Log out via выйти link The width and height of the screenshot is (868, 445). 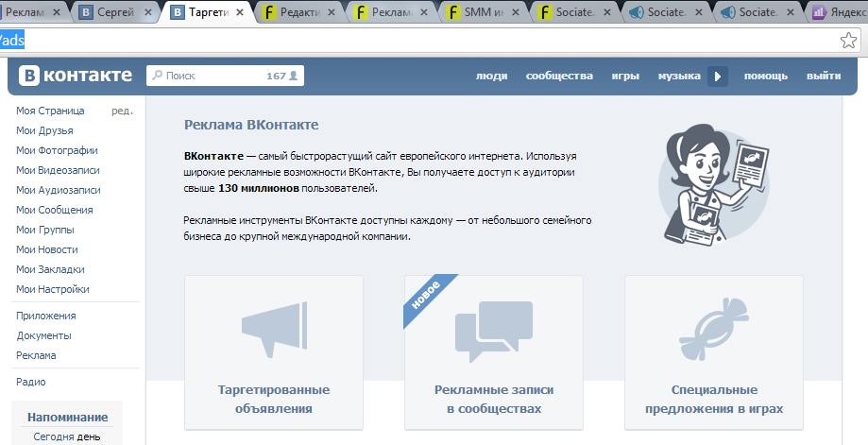click(x=824, y=76)
